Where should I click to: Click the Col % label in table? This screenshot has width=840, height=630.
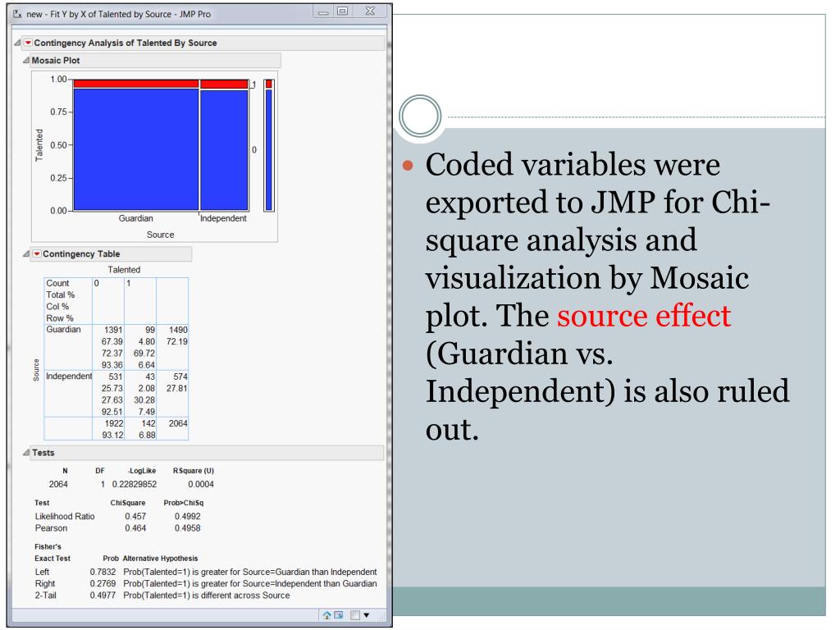tap(57, 307)
